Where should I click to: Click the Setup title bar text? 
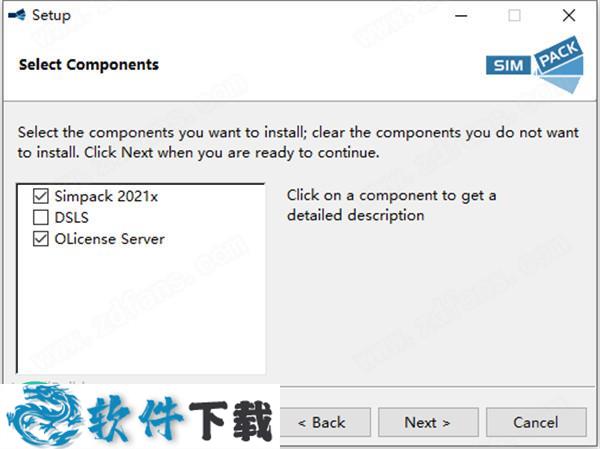coord(51,15)
